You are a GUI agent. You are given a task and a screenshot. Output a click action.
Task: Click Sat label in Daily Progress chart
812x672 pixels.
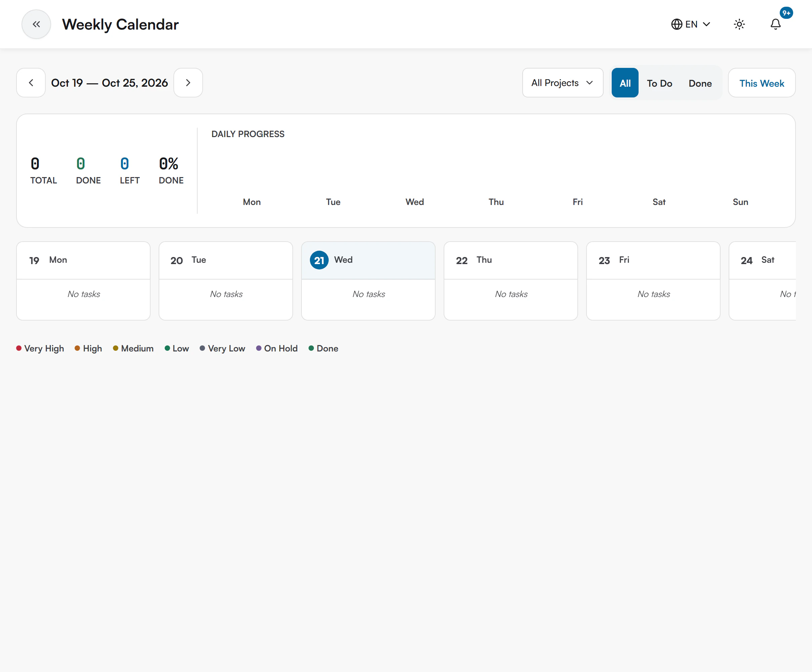point(659,202)
